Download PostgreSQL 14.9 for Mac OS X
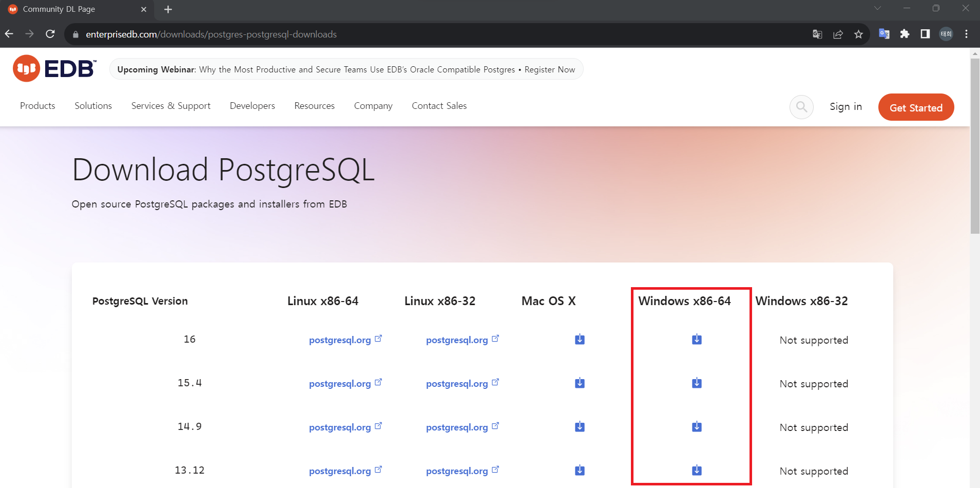 point(580,427)
